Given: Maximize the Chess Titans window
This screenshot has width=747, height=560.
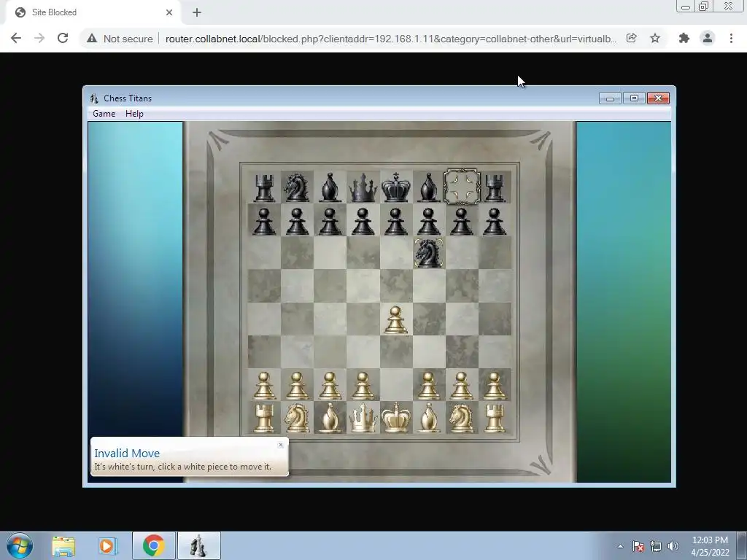Looking at the screenshot, I should pos(634,98).
